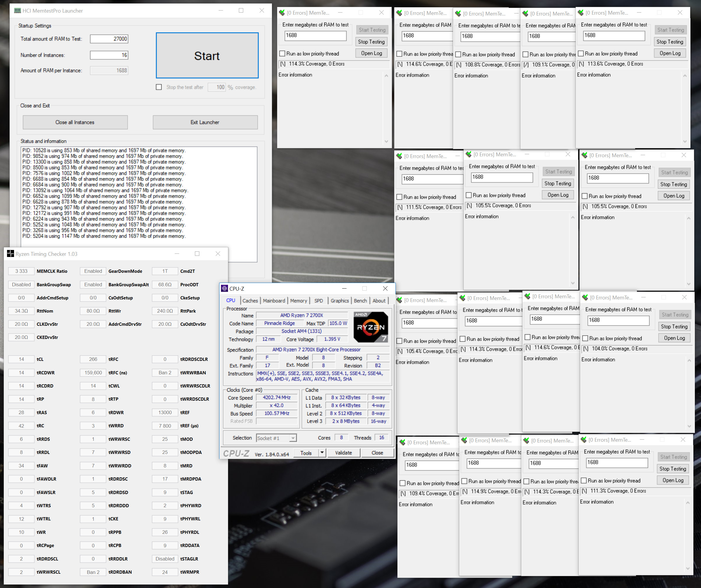Minimize the CPU-Z window
Screen dimensions: 701x588
(x=344, y=288)
